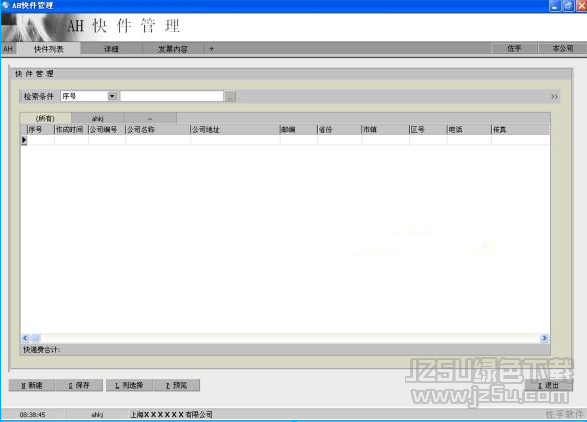Click the title bar application icon
Viewport: 587px width, 422px height.
5,5
